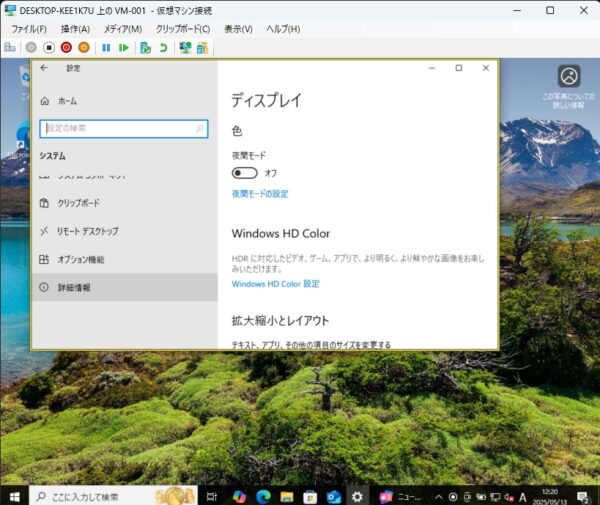Open File Explorer from the VM taskbar
This screenshot has width=600, height=505.
(x=287, y=497)
